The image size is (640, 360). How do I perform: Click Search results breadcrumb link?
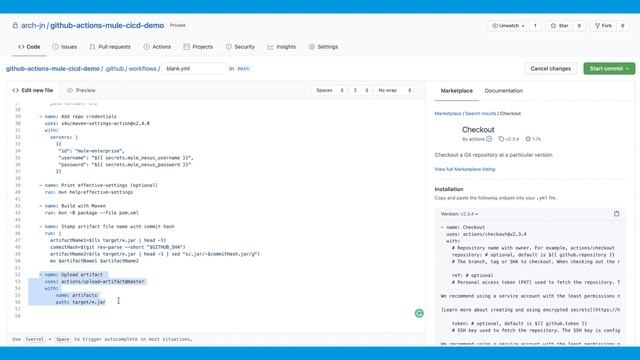[480, 113]
